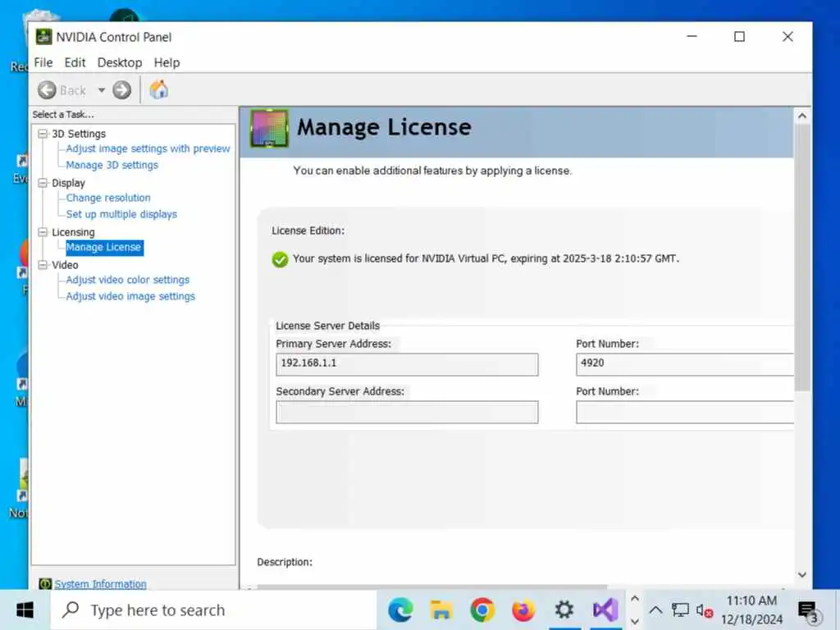Collapse the Video tree node
The image size is (840, 630).
point(43,265)
